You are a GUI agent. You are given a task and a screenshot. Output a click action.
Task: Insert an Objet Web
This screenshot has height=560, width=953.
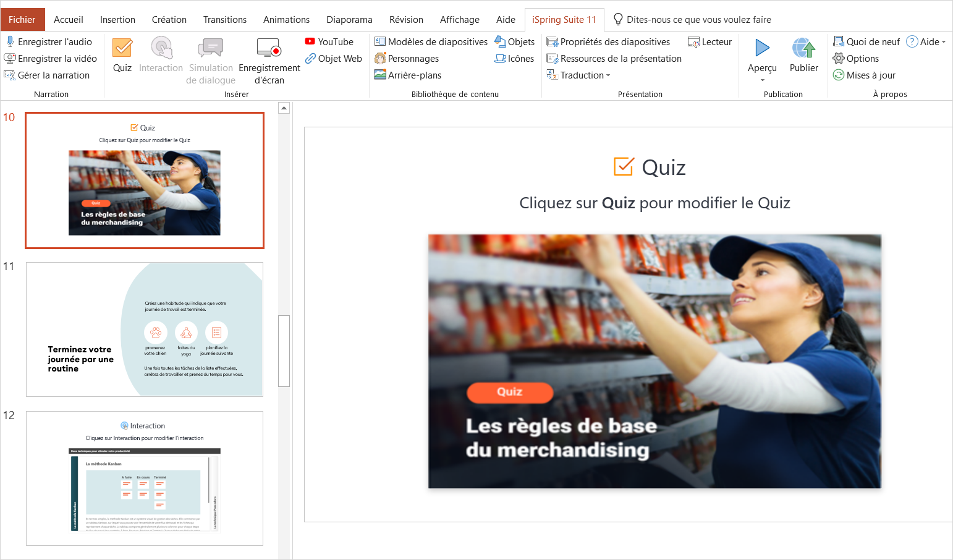(334, 58)
